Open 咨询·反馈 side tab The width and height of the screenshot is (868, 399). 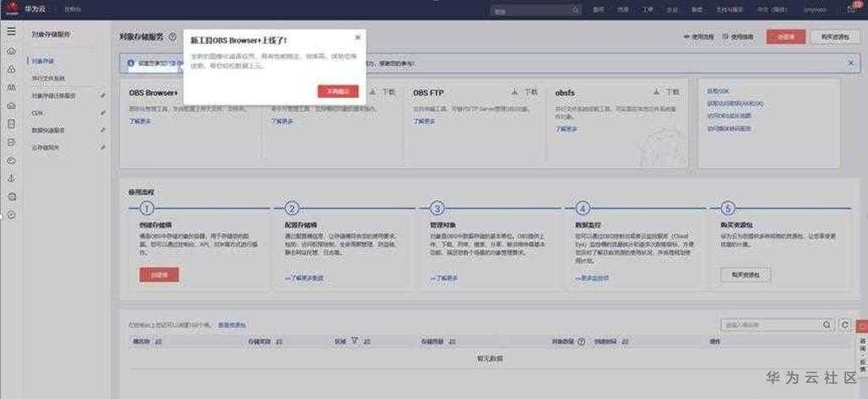(862, 354)
